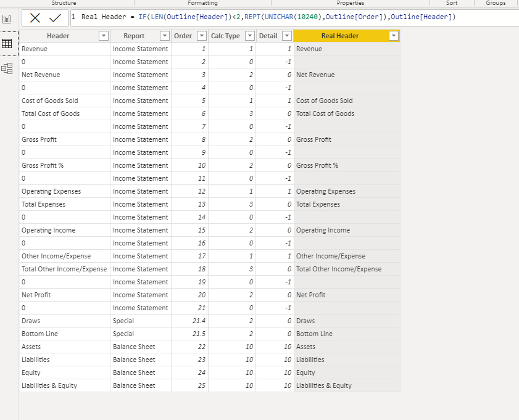
Task: Select Total Expenses in Header column
Action: 65,204
